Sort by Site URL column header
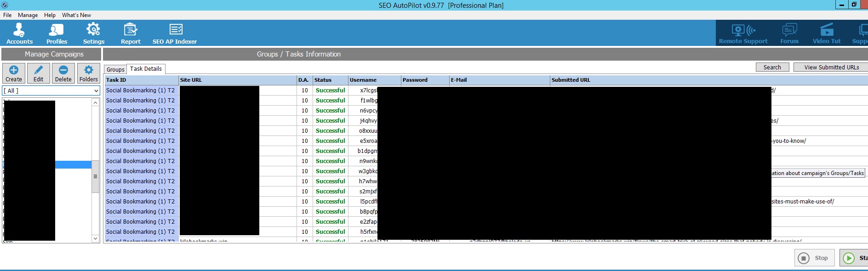 coord(237,80)
